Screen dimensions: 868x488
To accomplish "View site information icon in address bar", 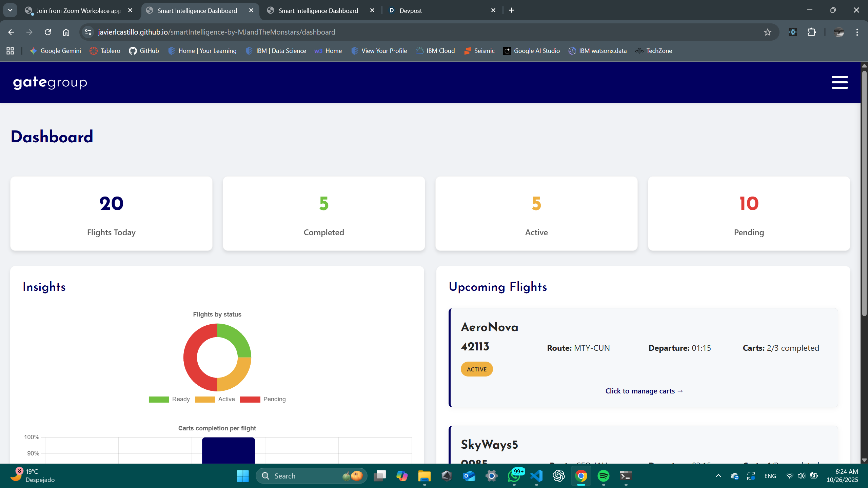I will 88,32.
